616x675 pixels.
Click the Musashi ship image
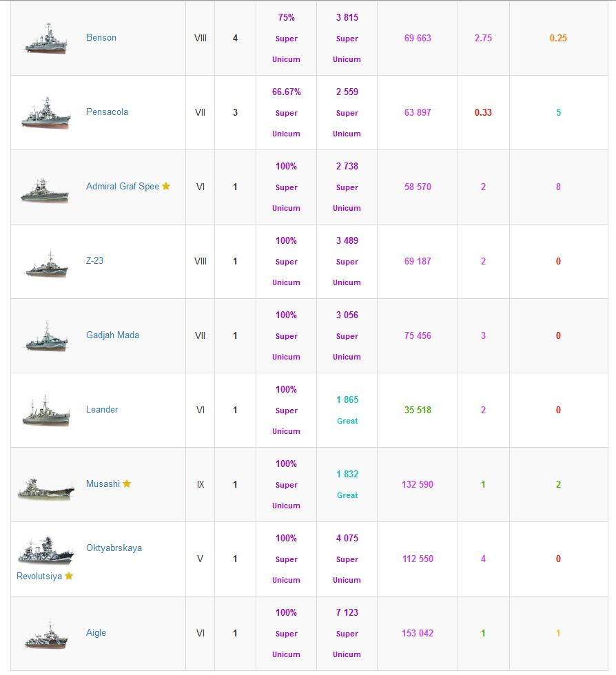pyautogui.click(x=45, y=487)
